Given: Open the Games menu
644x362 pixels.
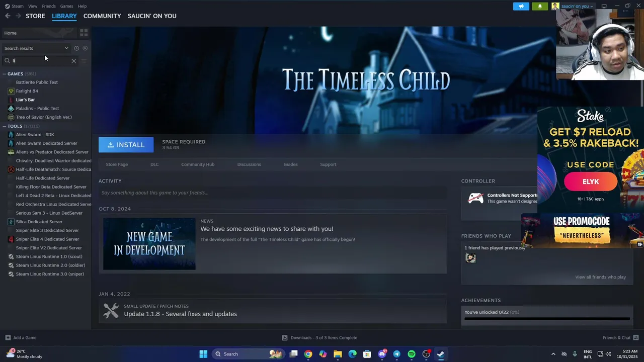Looking at the screenshot, I should point(66,6).
